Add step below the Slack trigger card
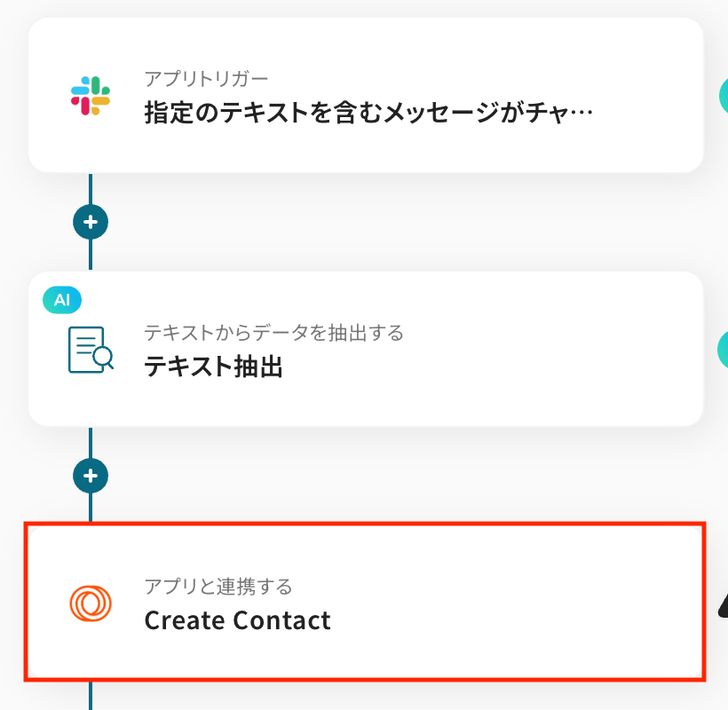Viewport: 728px width, 710px height. tap(91, 222)
